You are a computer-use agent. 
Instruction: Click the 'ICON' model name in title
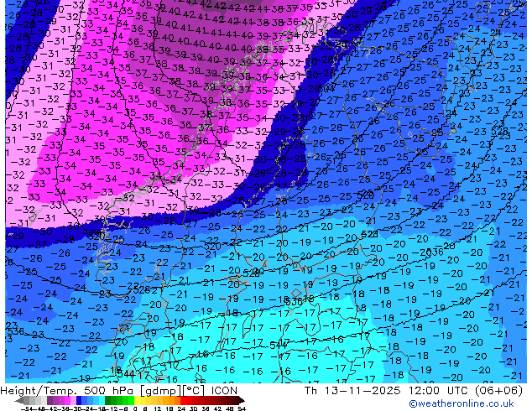tap(224, 391)
